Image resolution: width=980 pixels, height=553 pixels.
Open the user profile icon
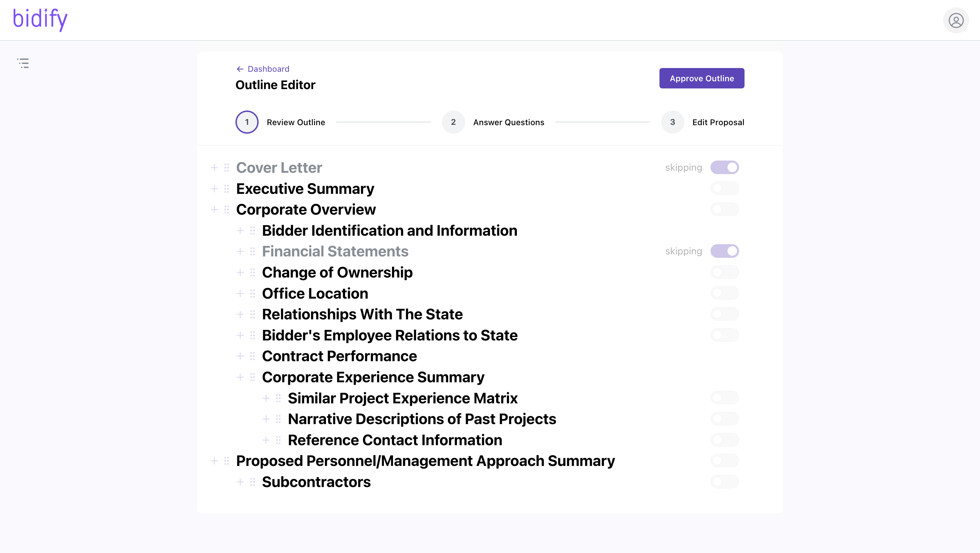pyautogui.click(x=955, y=20)
